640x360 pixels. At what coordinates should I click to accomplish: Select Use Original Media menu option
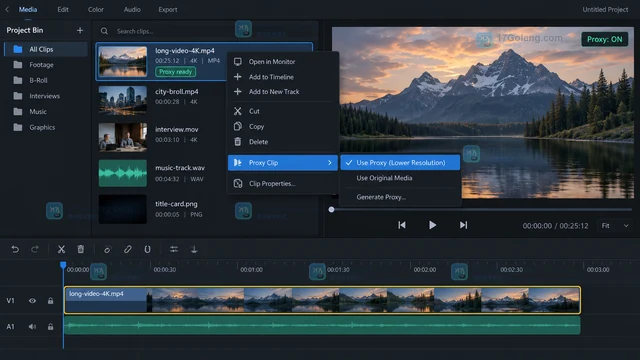[384, 178]
